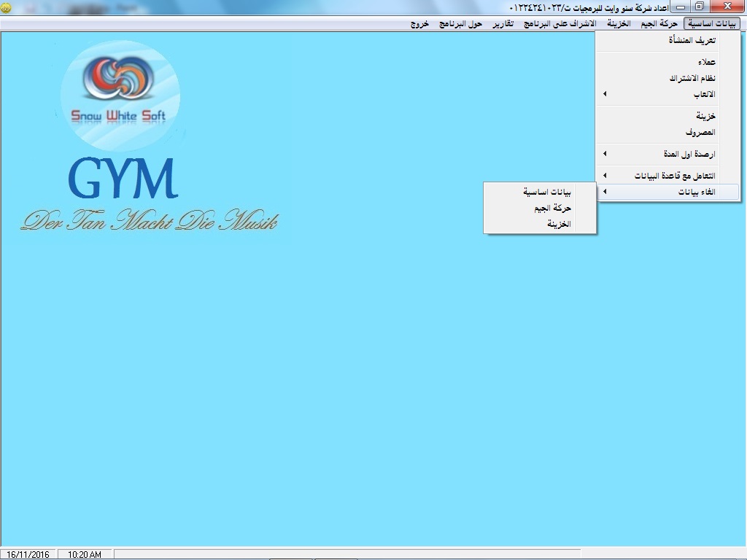Expand the الالعاب submenu
This screenshot has height=560, width=747.
tap(703, 94)
